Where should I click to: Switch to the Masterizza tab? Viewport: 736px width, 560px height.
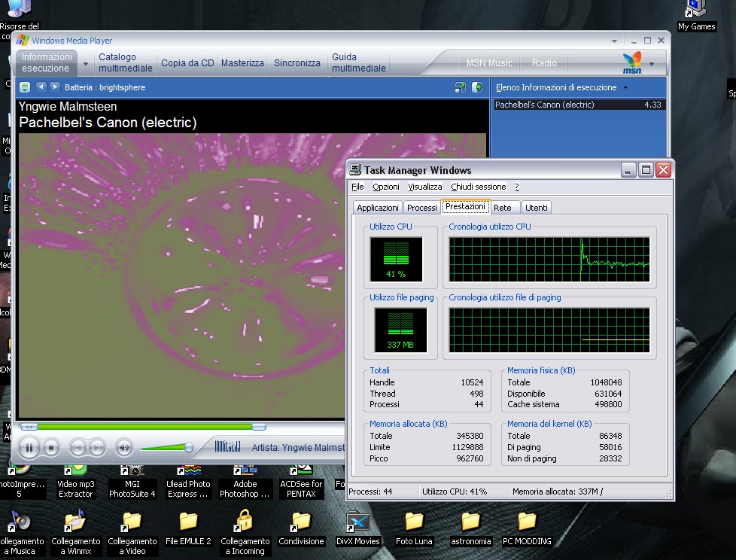242,63
